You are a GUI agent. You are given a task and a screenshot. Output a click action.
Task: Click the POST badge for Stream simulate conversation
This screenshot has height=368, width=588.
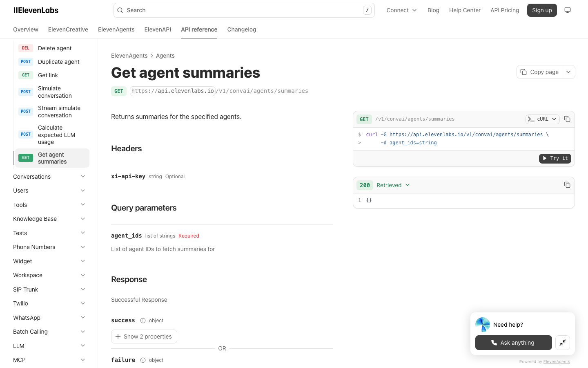coord(26,112)
